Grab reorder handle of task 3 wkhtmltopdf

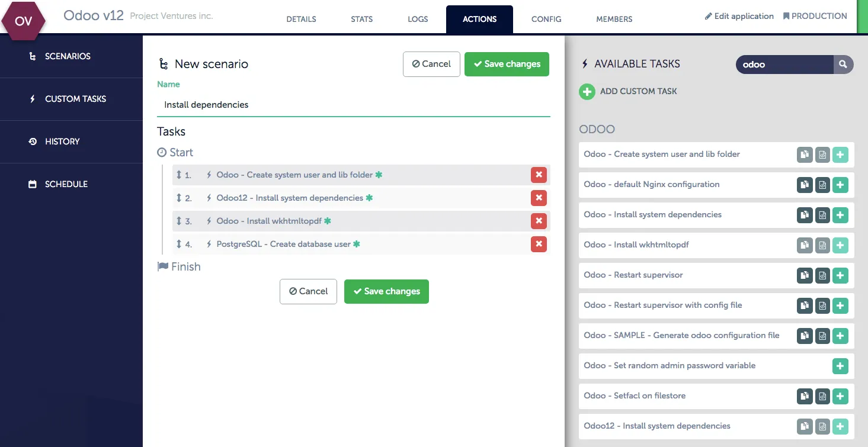[179, 221]
